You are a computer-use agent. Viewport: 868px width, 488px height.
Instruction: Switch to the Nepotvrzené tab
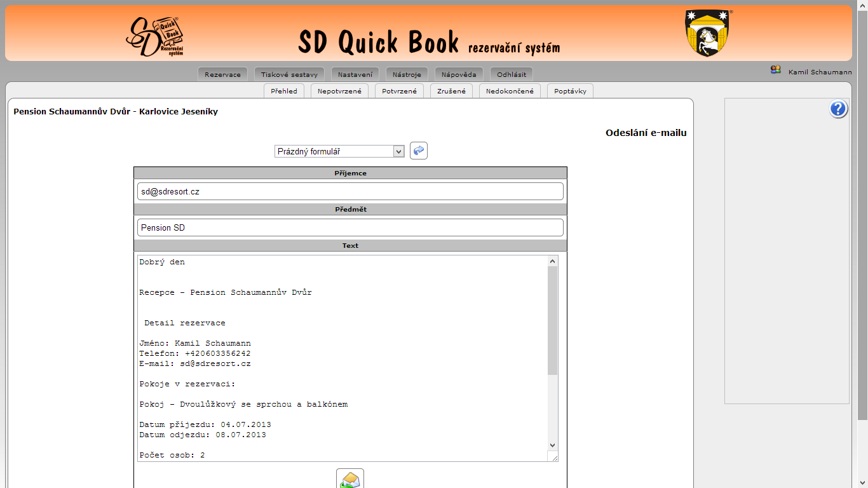pos(339,91)
